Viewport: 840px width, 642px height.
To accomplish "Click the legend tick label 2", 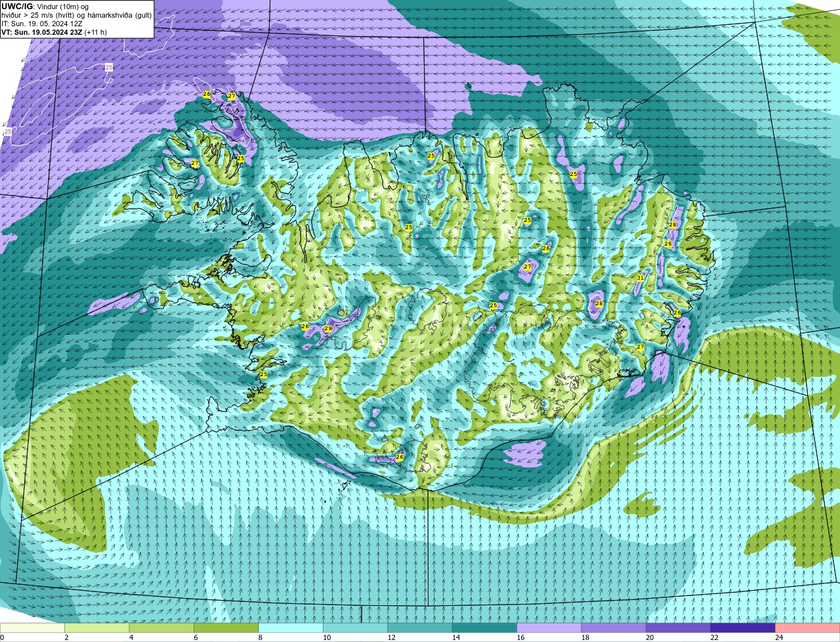I will [x=66, y=637].
